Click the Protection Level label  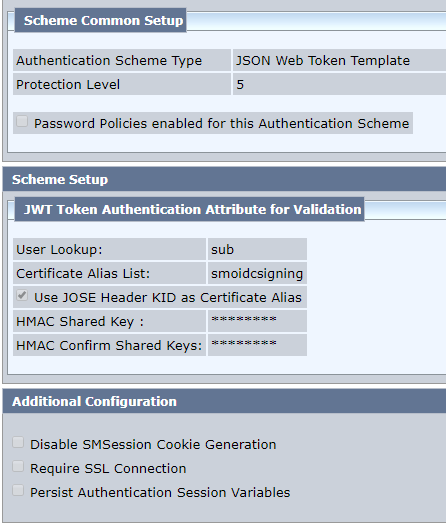[x=68, y=85]
